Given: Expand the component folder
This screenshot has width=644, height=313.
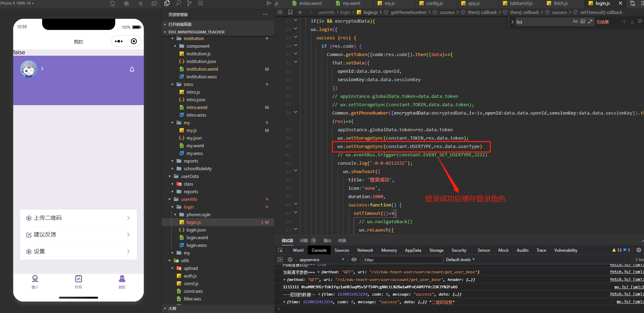Looking at the screenshot, I should coord(175,46).
